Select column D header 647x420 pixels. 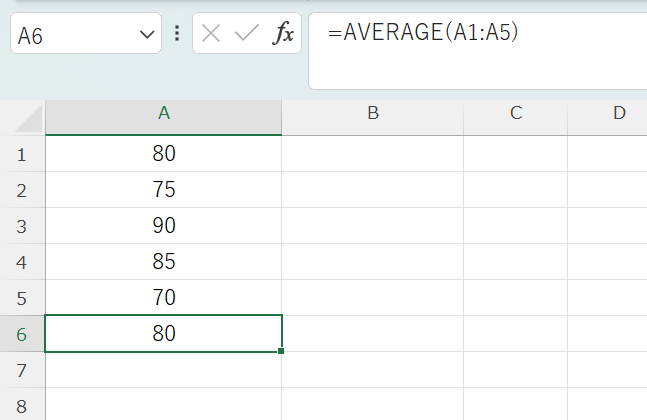[x=618, y=114]
